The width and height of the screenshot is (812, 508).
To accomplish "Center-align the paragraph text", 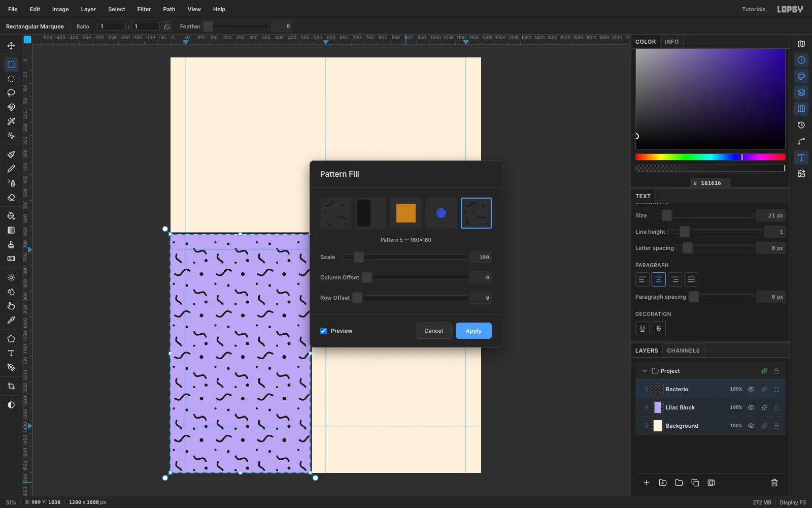I will coord(659,279).
